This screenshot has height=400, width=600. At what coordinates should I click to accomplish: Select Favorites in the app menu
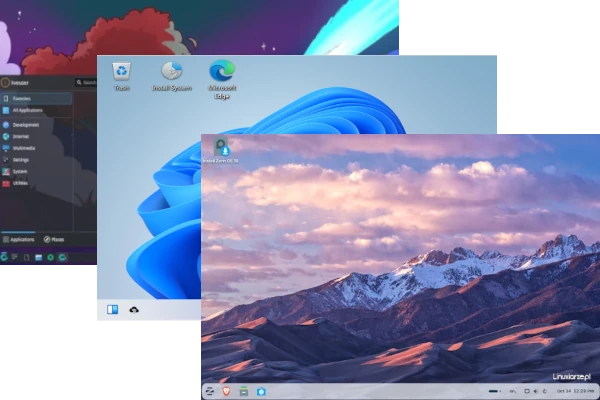36,98
